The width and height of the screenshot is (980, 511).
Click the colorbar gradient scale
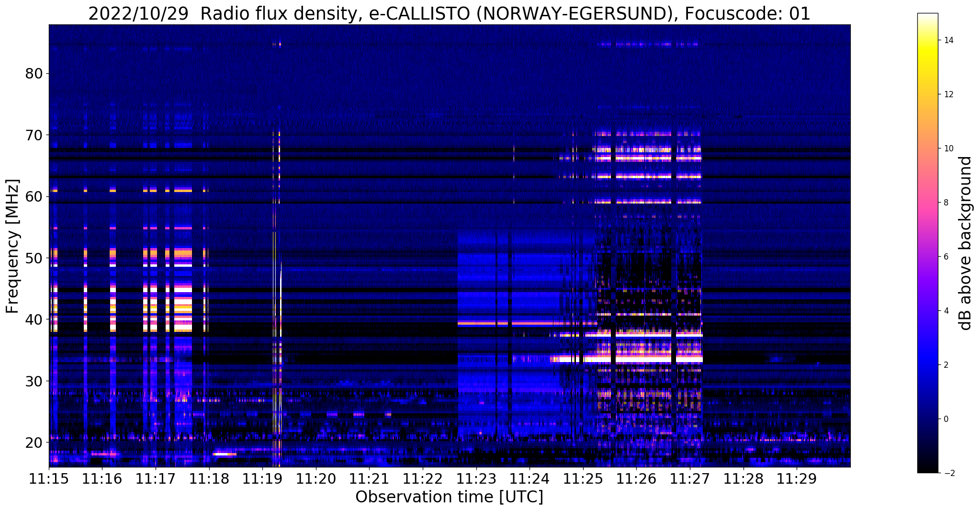click(x=927, y=243)
